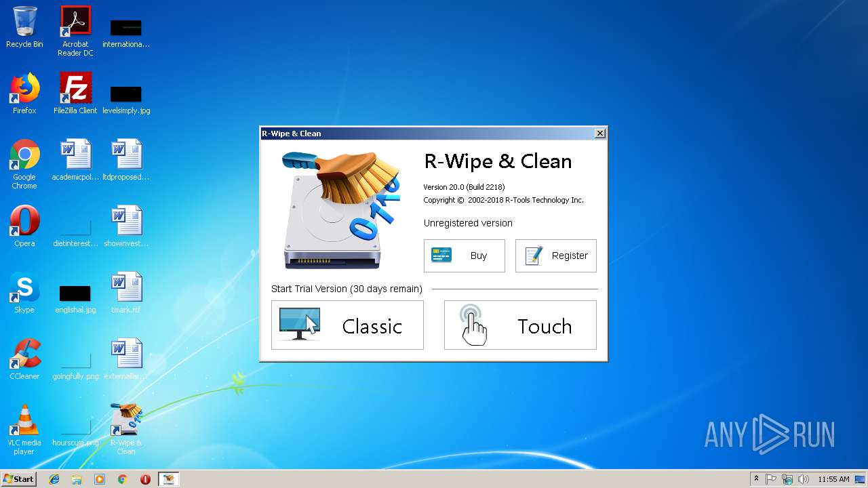Image resolution: width=868 pixels, height=488 pixels.
Task: Open the 11:55 AM clock
Action: click(x=833, y=479)
